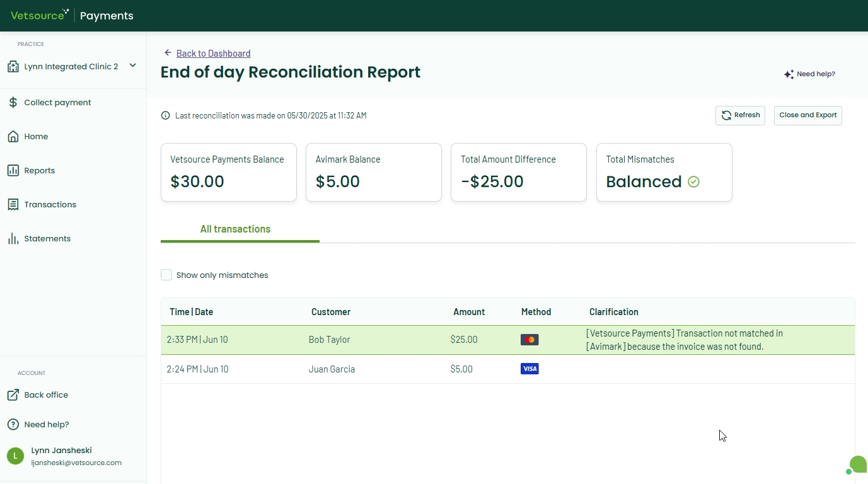
Task: Click the ljansheski@vetsource.com email
Action: [76, 463]
